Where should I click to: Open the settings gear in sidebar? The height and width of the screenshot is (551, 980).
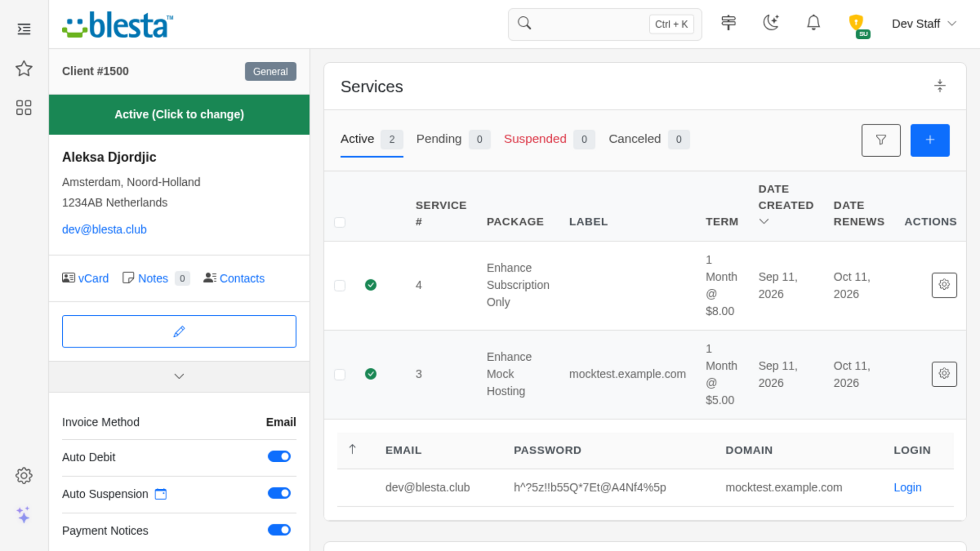(24, 475)
